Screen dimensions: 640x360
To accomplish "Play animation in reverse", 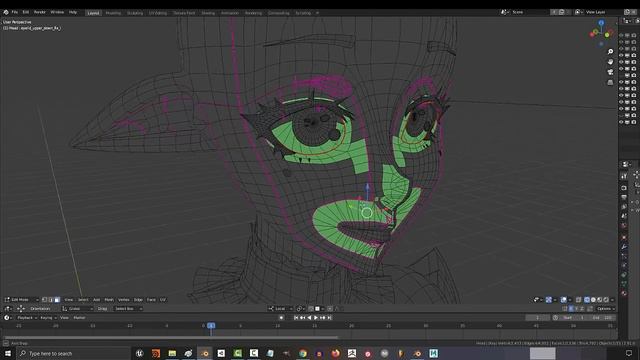I will tap(309, 318).
